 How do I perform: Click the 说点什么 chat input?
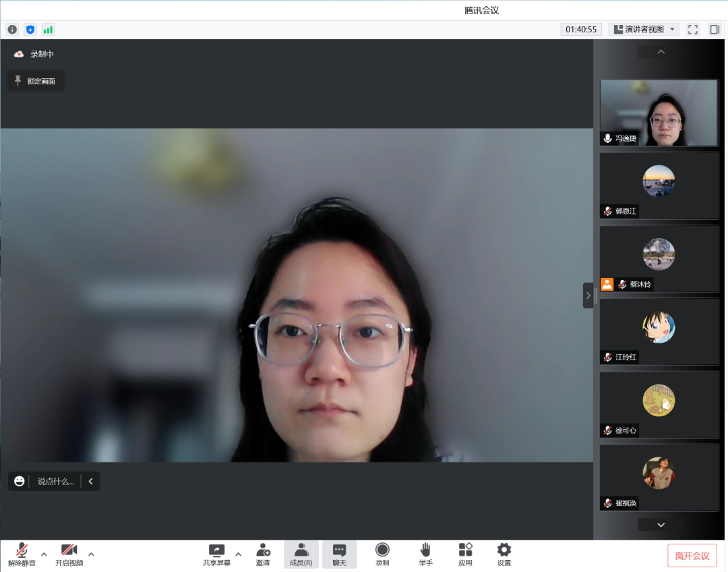(x=56, y=482)
